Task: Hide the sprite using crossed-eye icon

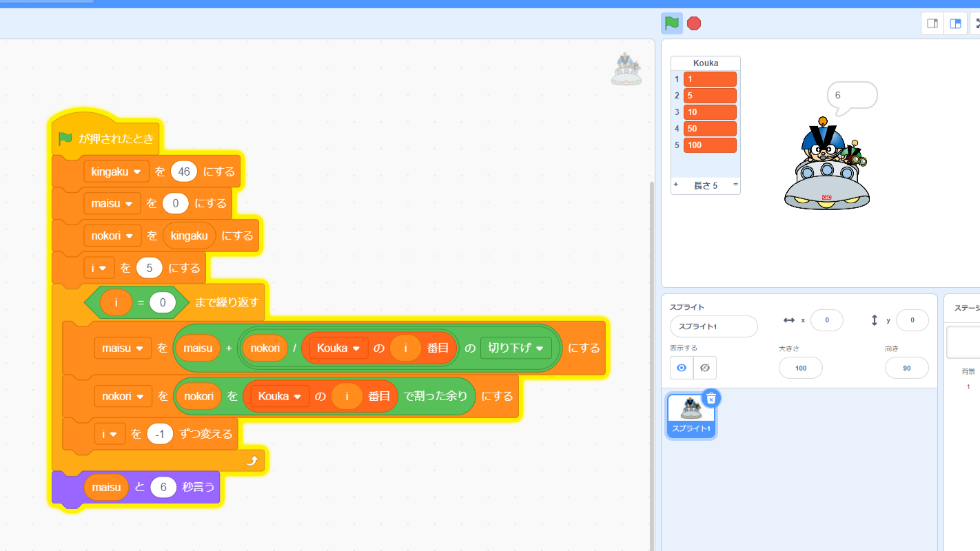Action: (x=704, y=368)
